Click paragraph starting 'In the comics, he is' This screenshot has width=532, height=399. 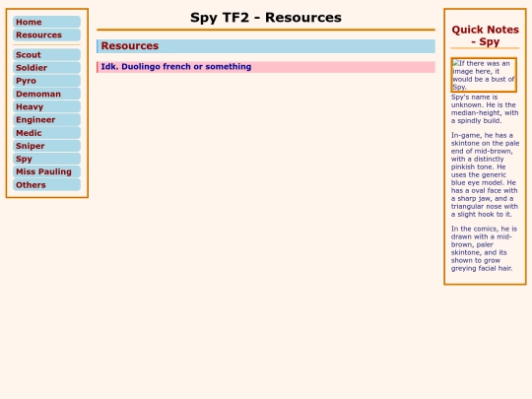point(485,248)
